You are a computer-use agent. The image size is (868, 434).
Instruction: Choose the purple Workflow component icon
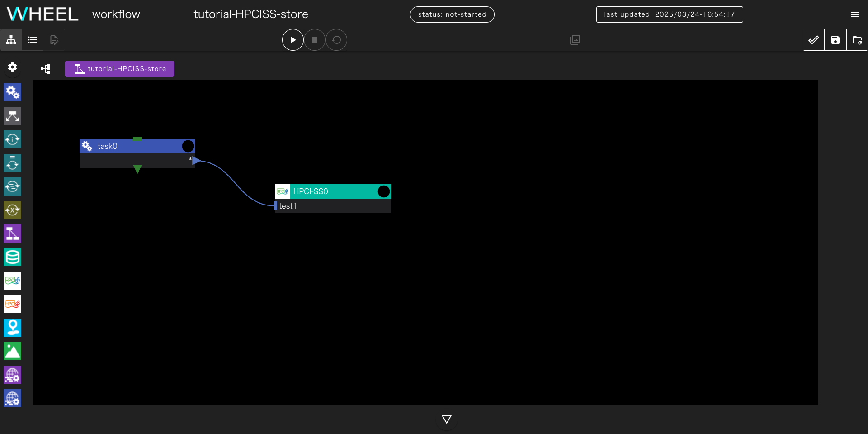[12, 234]
